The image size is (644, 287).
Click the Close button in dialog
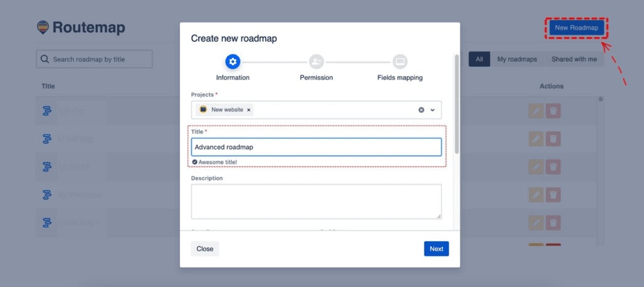tap(205, 249)
